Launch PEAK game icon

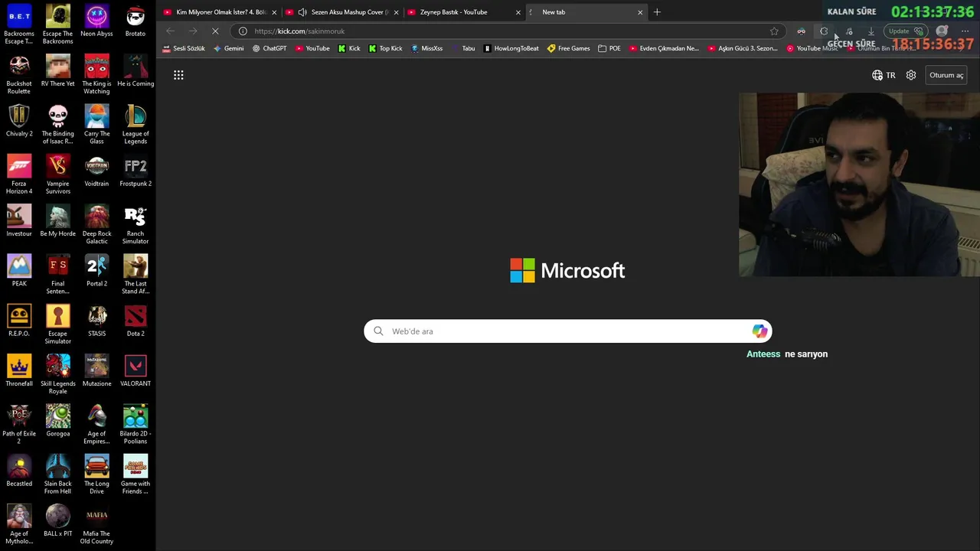19,271
